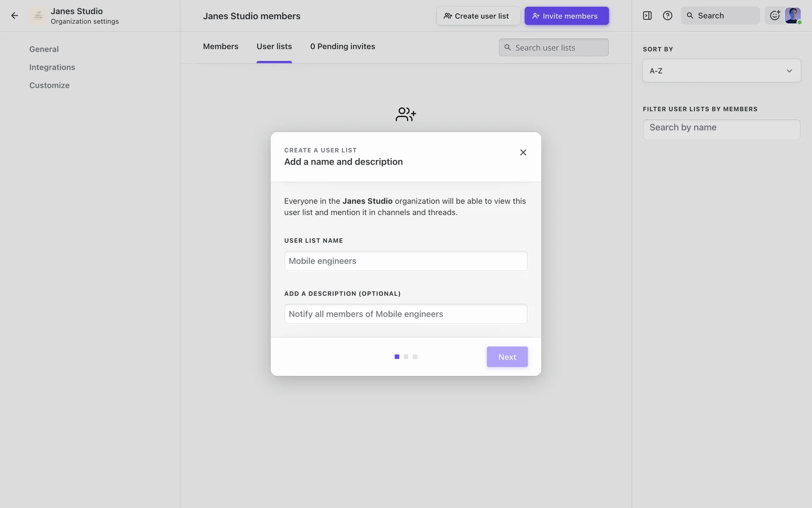Select the User lists tab

274,47
